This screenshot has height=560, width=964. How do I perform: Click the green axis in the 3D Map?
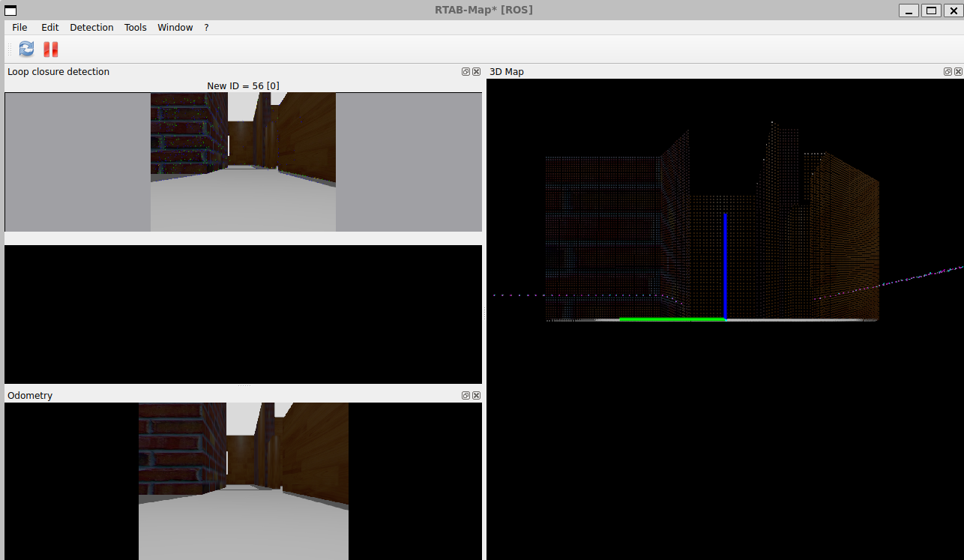pos(671,319)
